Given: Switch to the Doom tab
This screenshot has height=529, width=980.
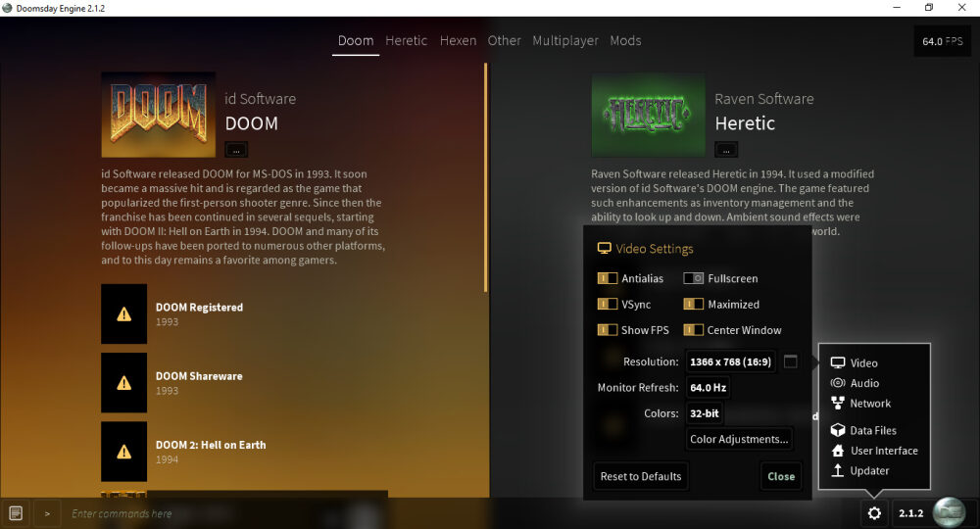Looking at the screenshot, I should coord(356,40).
